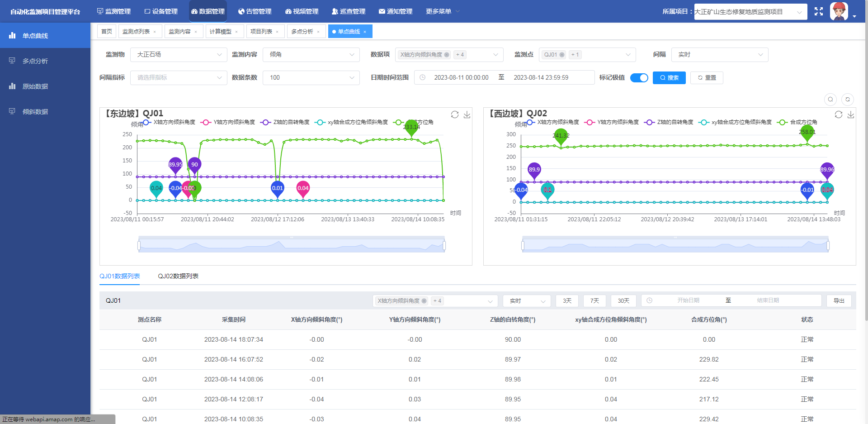Click the 导出 export button
868x424 pixels.
[x=839, y=301]
